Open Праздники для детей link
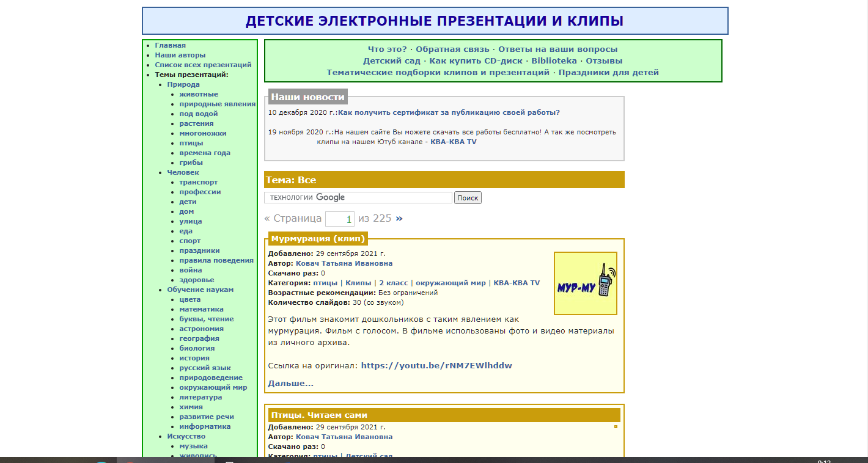The width and height of the screenshot is (868, 463). pyautogui.click(x=609, y=72)
